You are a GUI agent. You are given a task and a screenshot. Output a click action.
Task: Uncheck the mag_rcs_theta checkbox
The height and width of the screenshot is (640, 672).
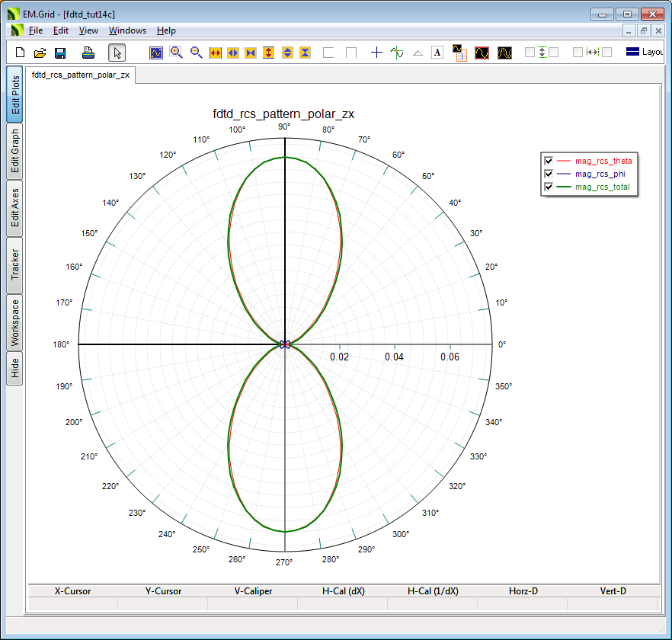(x=548, y=161)
